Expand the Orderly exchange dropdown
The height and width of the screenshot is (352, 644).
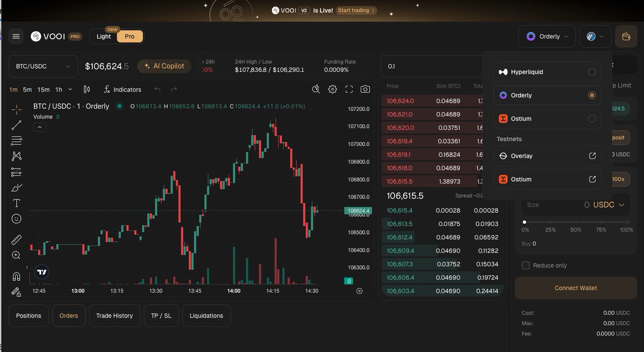[x=547, y=36]
